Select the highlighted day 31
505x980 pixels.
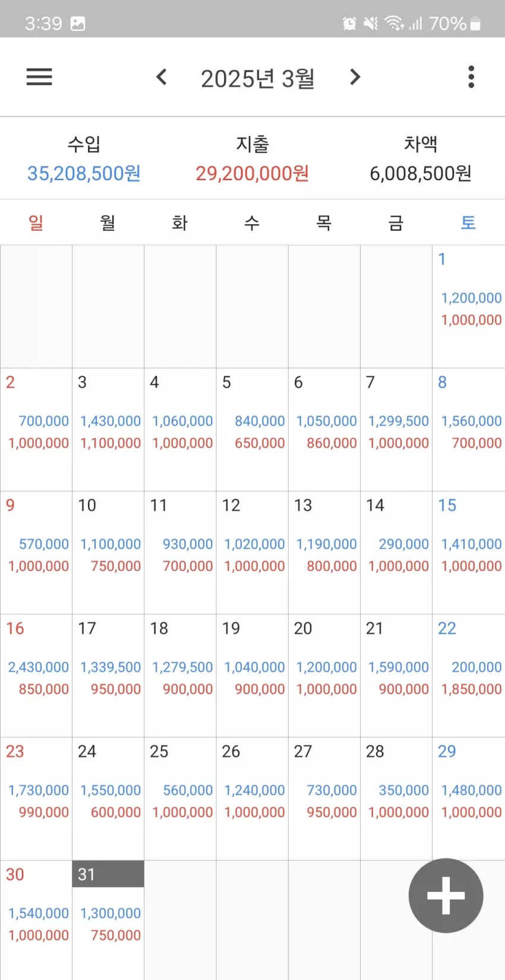(x=108, y=874)
